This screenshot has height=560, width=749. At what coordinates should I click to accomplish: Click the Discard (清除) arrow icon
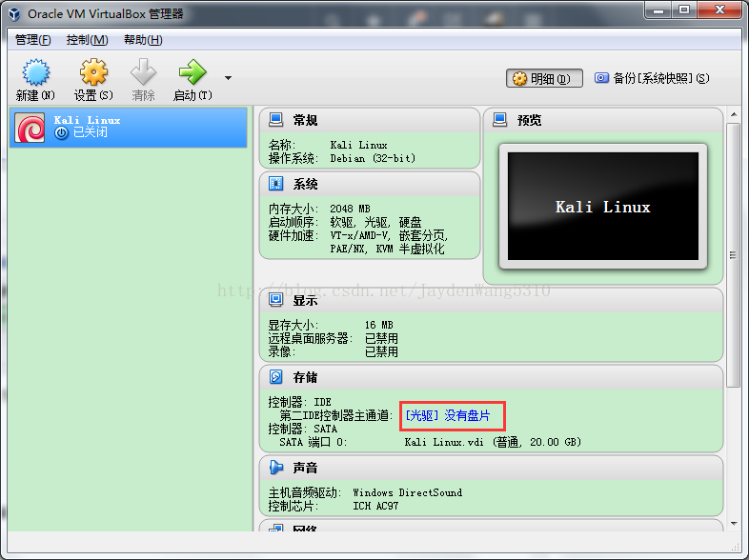click(x=143, y=72)
